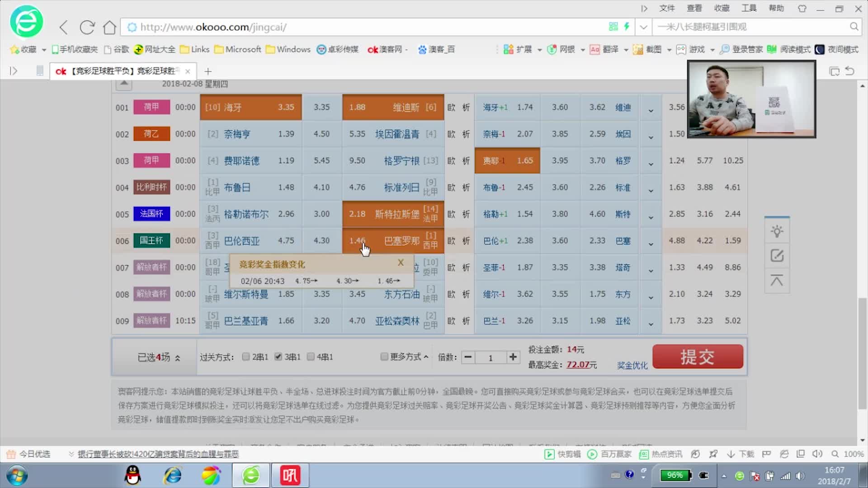Open 快剪辑 in status bar
Screen dimensions: 868x488
click(563, 454)
